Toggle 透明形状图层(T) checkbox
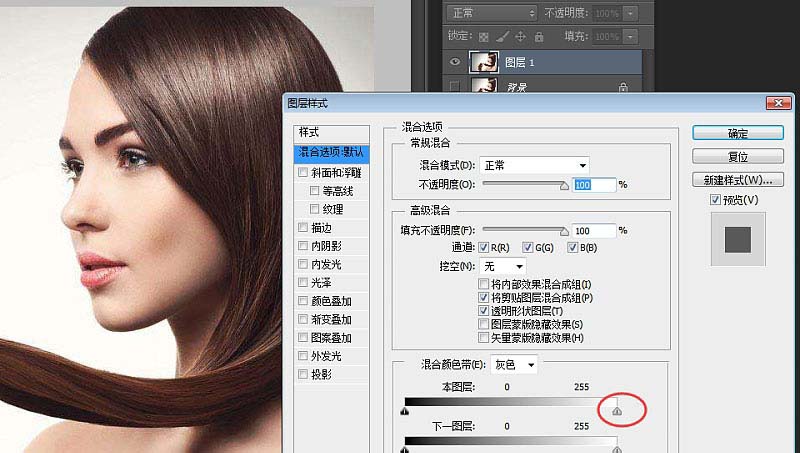800x453 pixels. [x=484, y=310]
